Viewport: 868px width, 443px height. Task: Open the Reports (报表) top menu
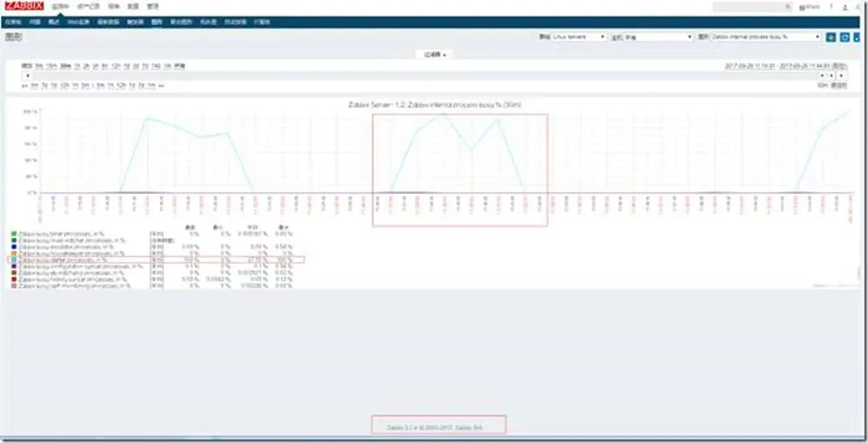114,7
